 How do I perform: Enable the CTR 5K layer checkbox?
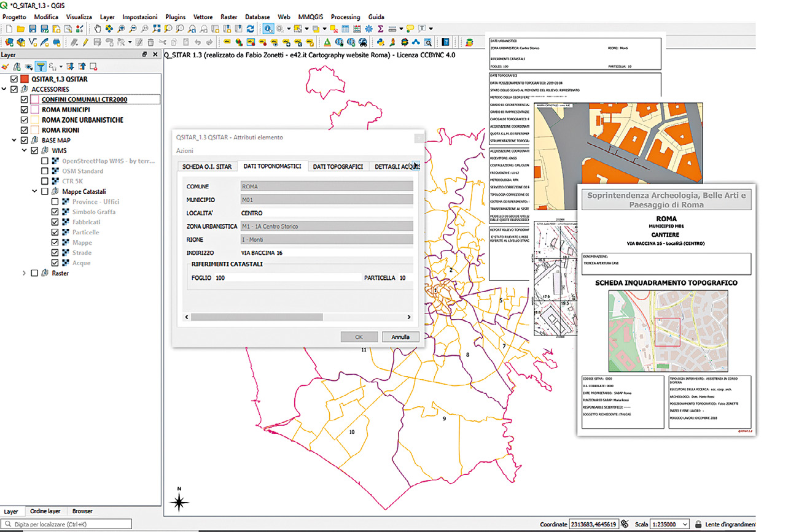45,181
